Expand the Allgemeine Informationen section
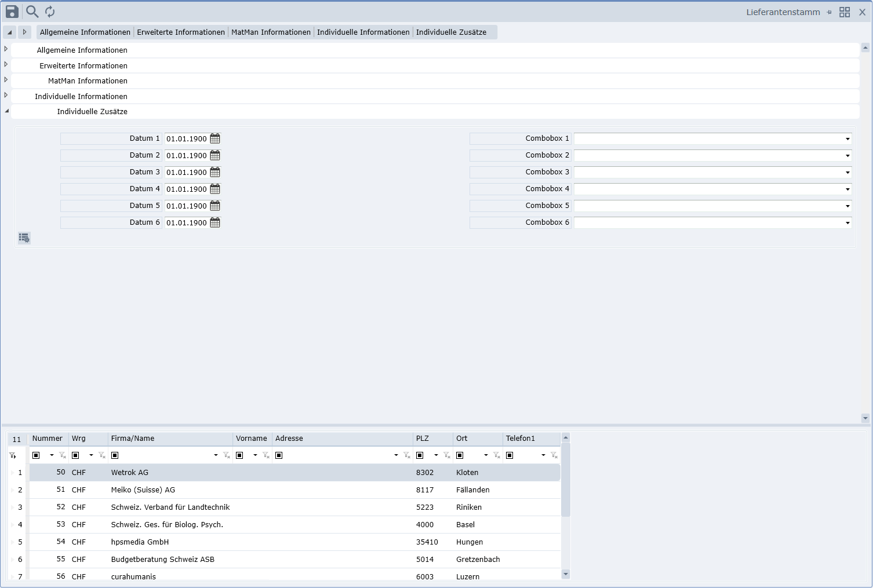 coord(6,49)
